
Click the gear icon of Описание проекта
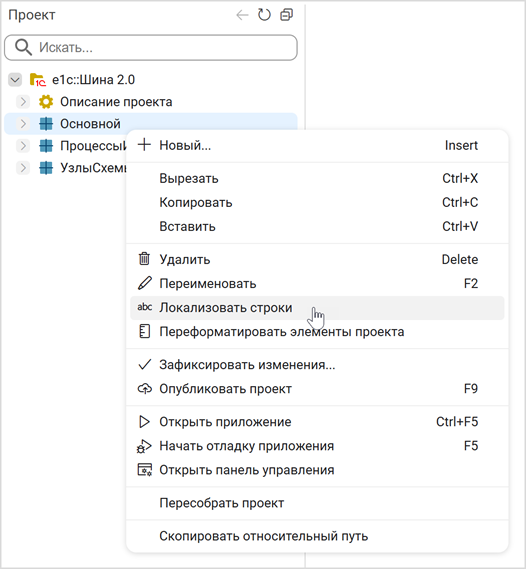tap(46, 102)
